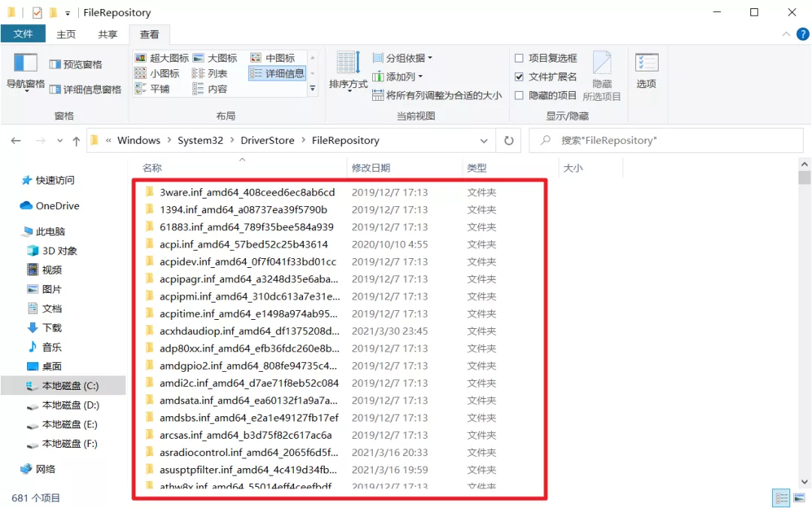Refresh the FileRepository folder view
Viewport: 812px width, 508px height.
(509, 141)
